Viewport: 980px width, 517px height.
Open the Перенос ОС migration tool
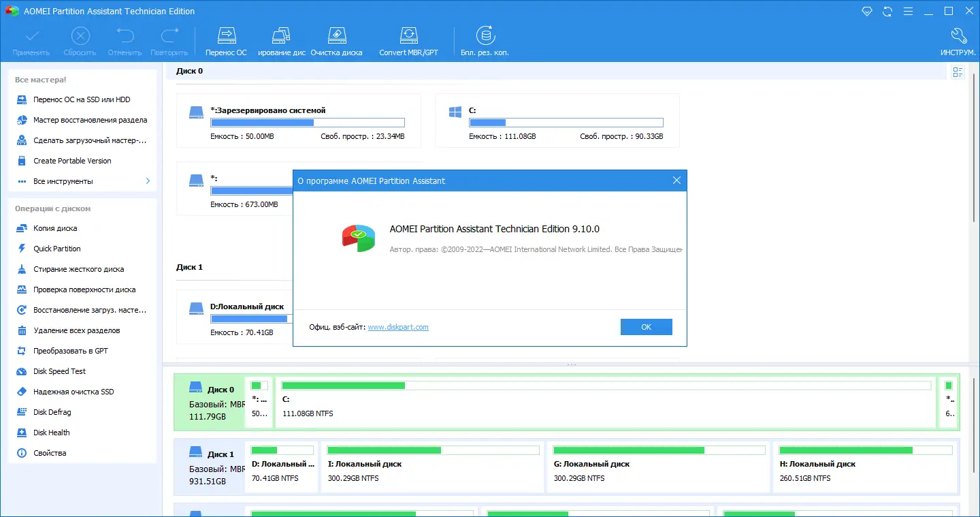[226, 41]
